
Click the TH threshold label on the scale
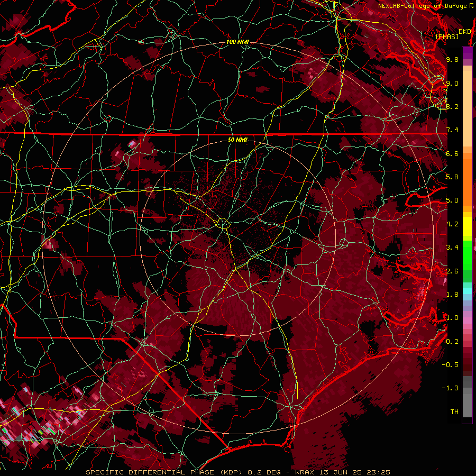point(454,412)
